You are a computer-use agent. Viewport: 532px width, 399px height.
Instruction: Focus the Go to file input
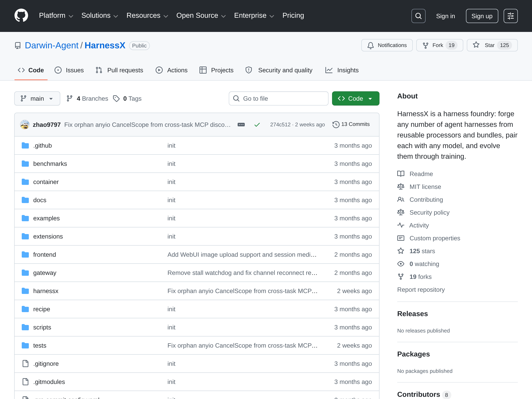[x=278, y=98]
